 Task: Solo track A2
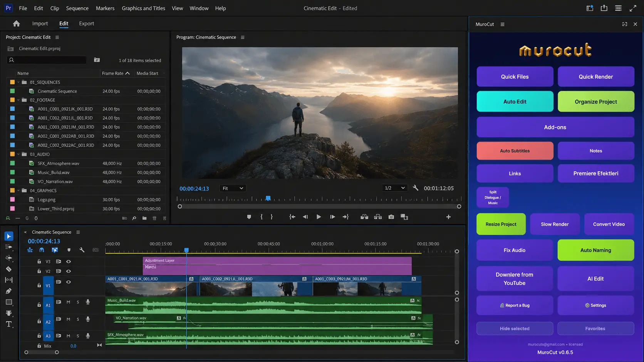[78, 319]
